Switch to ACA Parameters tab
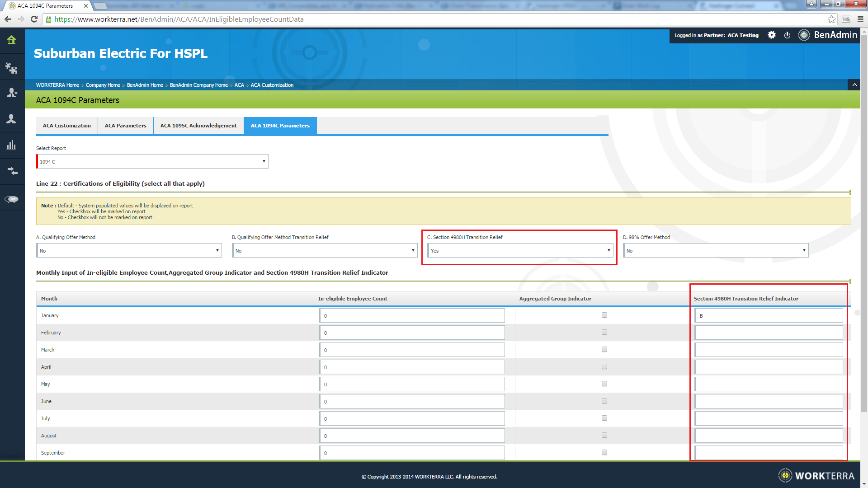868x488 pixels. [x=125, y=126]
